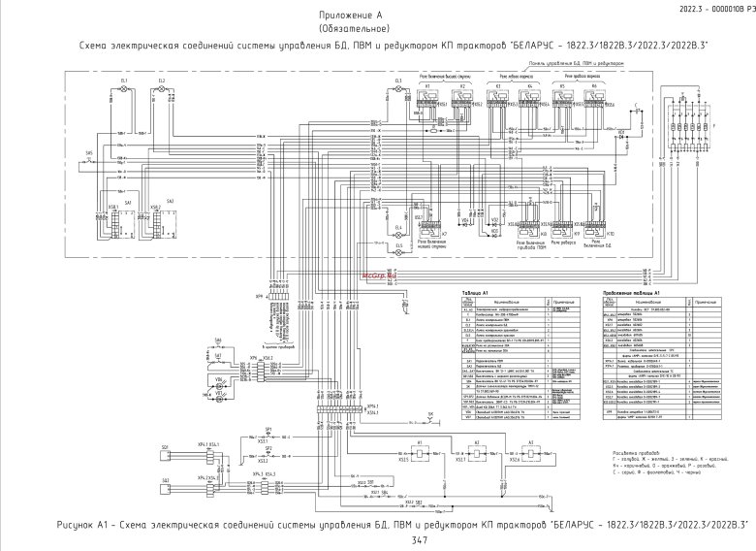Click the EL2 lamp symbol
Image resolution: width=756 pixels, height=551 pixels.
[162, 88]
